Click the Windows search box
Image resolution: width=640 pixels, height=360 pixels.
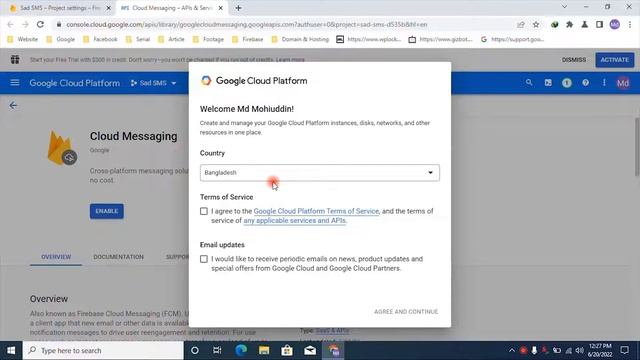(x=103, y=350)
